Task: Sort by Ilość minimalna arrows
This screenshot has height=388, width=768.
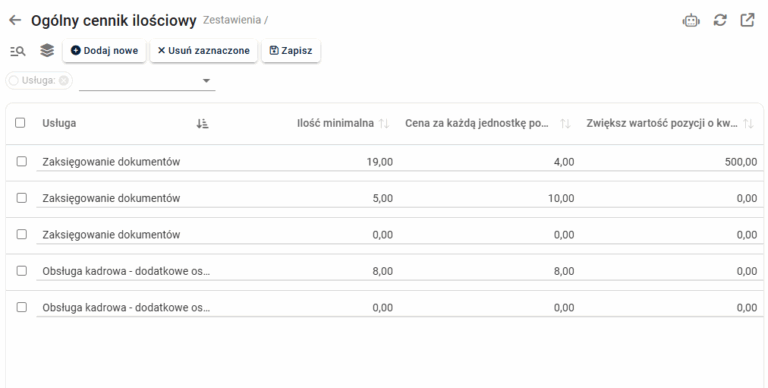Action: pyautogui.click(x=384, y=123)
